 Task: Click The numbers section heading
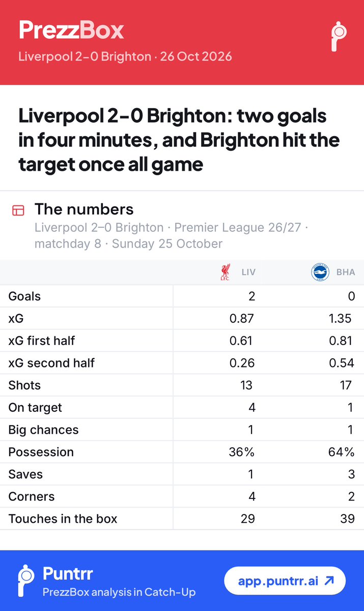[84, 209]
